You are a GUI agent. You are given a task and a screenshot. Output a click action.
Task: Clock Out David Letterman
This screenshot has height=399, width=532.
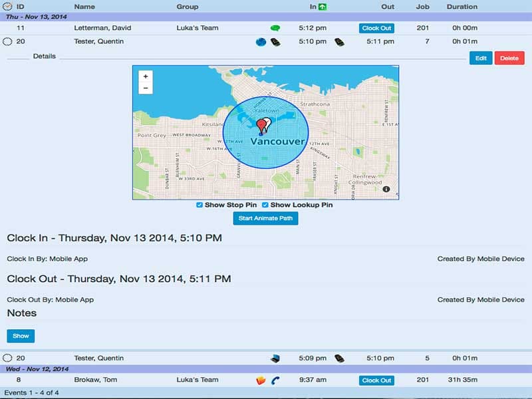(x=376, y=29)
